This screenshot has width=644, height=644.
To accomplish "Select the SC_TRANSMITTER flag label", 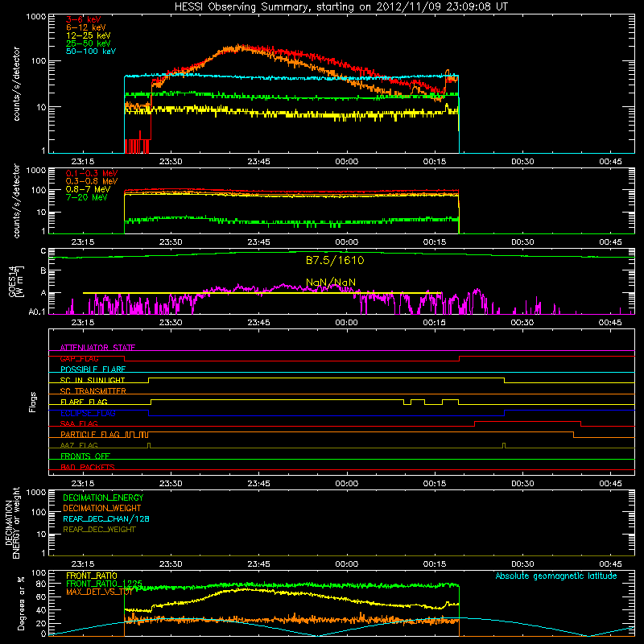I will coord(93,391).
